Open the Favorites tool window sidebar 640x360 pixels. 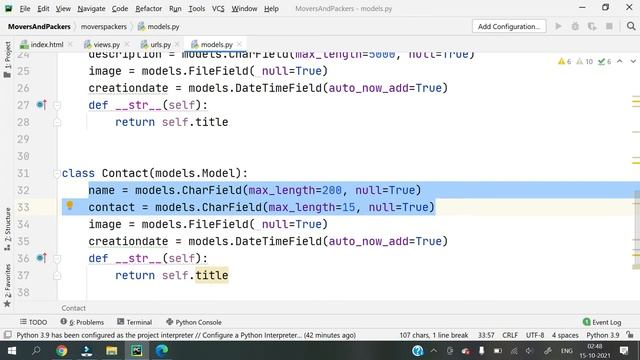(7, 285)
